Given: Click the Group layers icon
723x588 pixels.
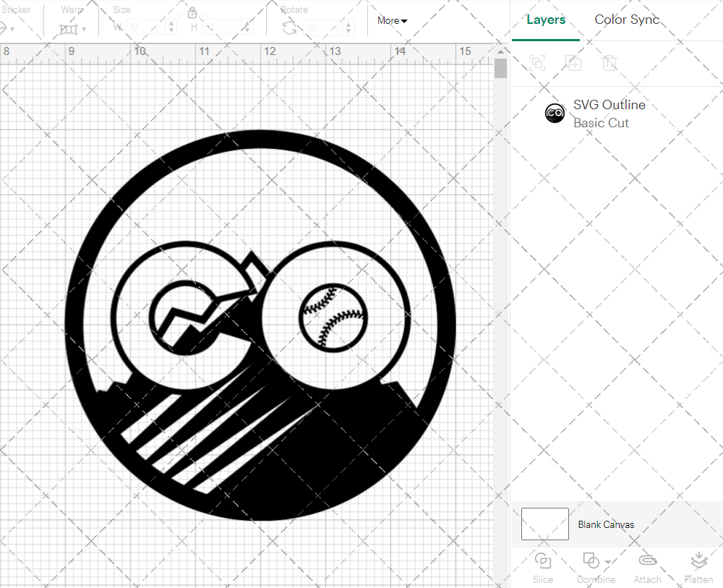Looking at the screenshot, I should [537, 63].
